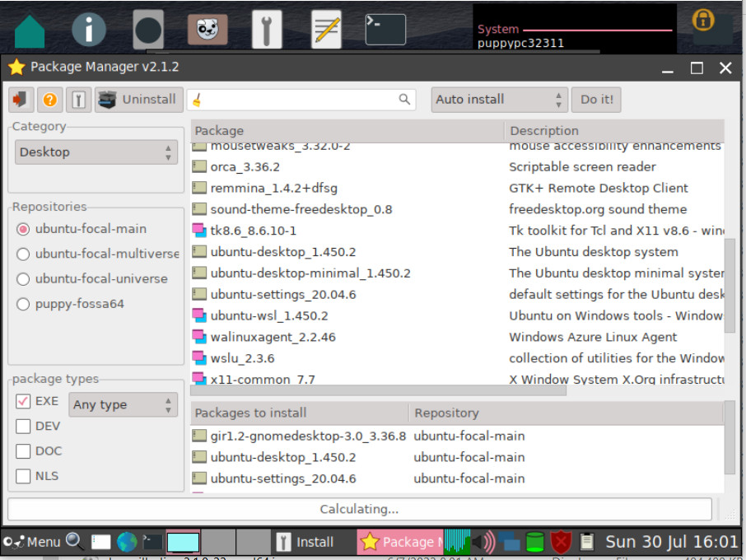The image size is (746, 560).
Task: Launch the globe web browser in taskbar
Action: (127, 542)
